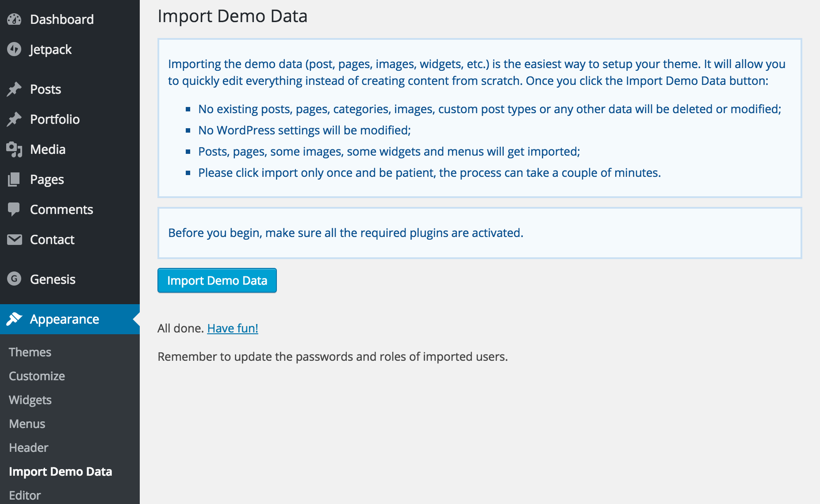Click the Portfolio pushpin icon
Screen dimensions: 820x504
[14, 119]
